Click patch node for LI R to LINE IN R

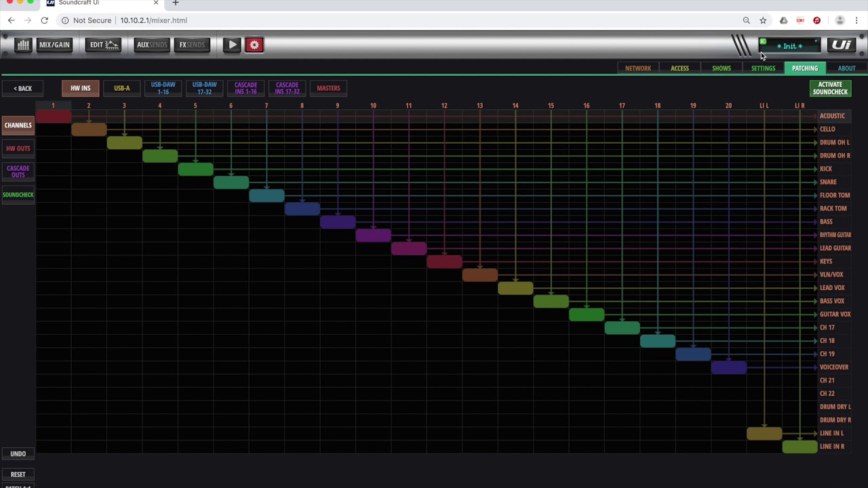800,447
